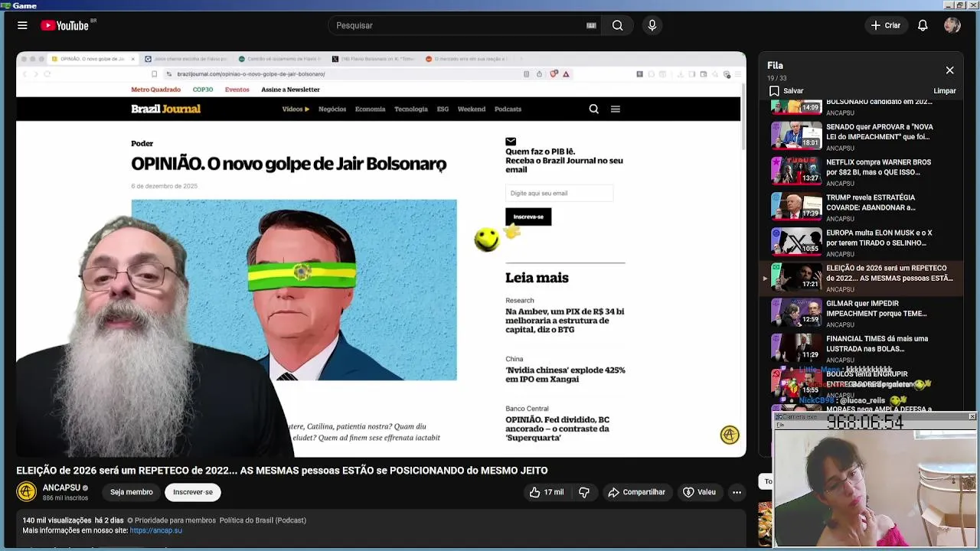This screenshot has height=551, width=980.
Task: Click headline OPINIÃO. Fed dividido, BC ancorado
Action: pyautogui.click(x=557, y=429)
